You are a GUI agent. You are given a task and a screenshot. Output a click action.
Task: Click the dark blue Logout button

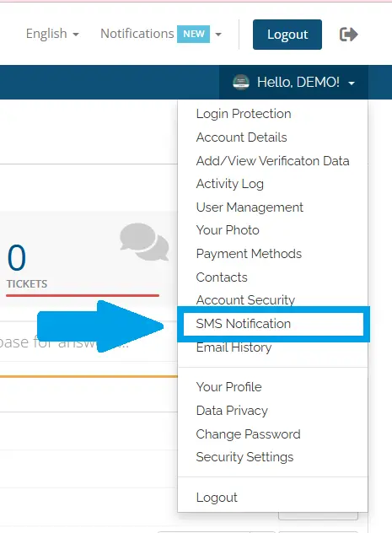(x=287, y=35)
